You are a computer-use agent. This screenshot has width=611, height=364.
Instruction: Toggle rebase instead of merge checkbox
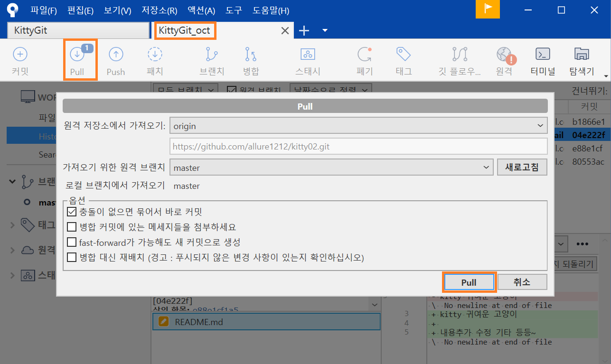tap(72, 257)
